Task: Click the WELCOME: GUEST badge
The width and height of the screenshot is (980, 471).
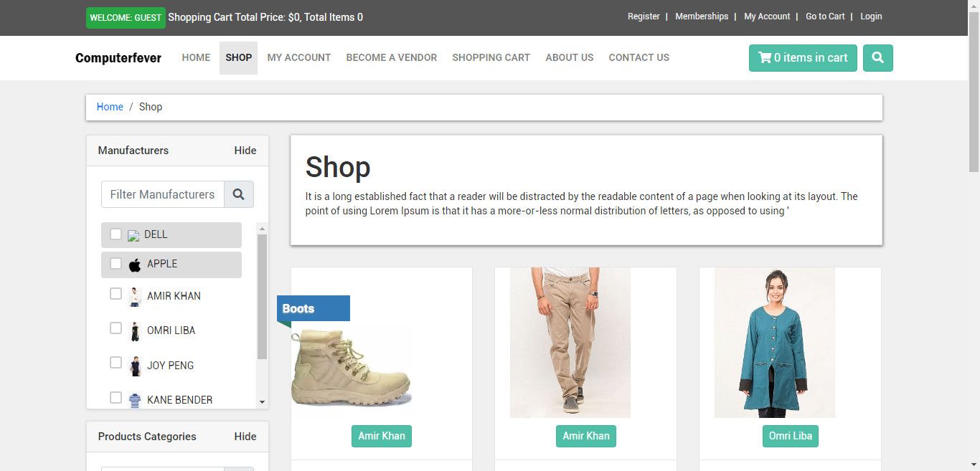Action: tap(126, 18)
